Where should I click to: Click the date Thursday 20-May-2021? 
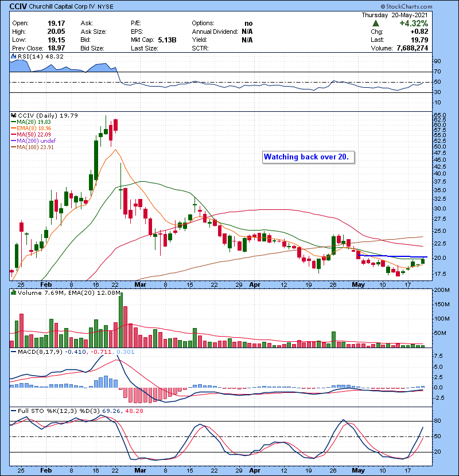point(395,15)
